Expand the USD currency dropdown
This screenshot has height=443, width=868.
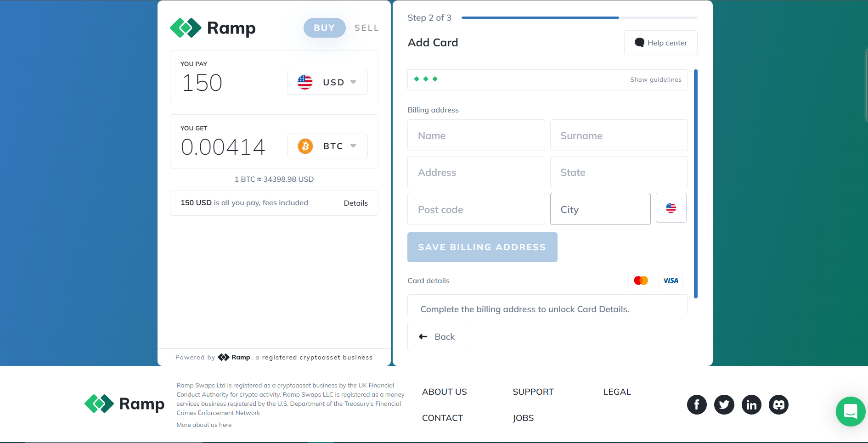point(327,82)
